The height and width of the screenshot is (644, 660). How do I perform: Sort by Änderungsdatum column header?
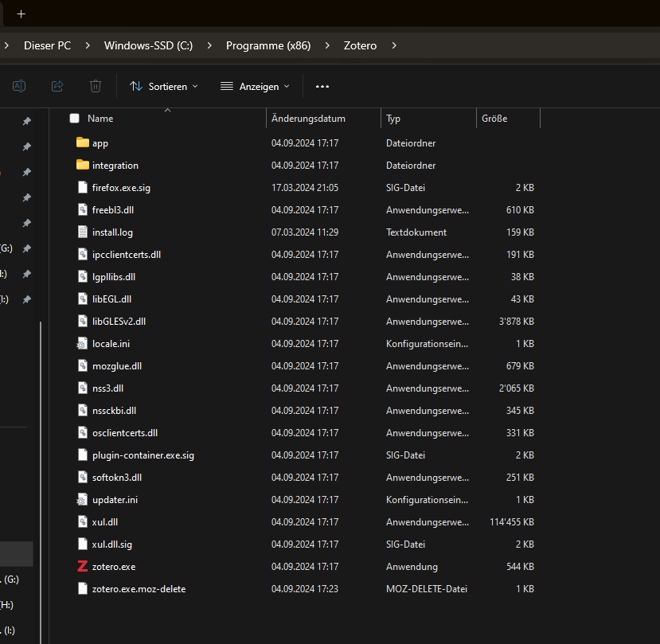point(308,119)
